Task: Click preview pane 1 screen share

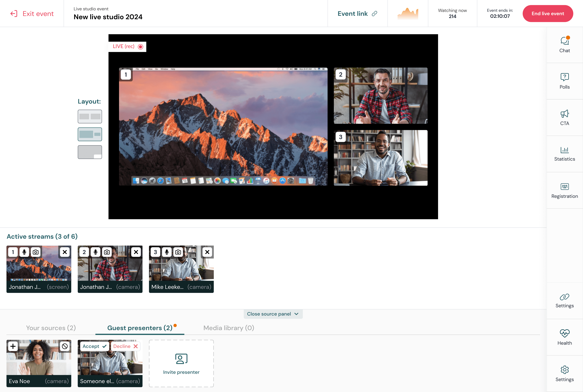Action: tap(223, 126)
